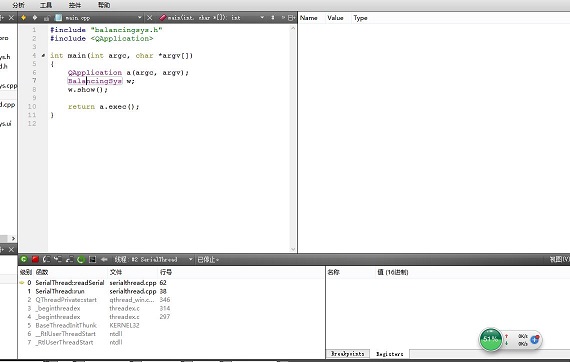Close the main.cpp document with the X
The image size is (570, 362).
tap(149, 17)
